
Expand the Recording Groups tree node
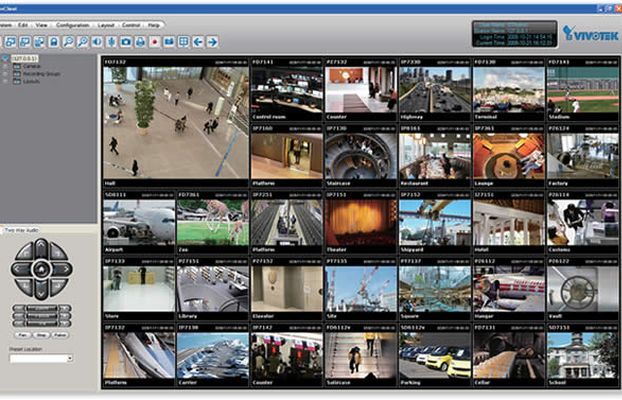pos(6,74)
